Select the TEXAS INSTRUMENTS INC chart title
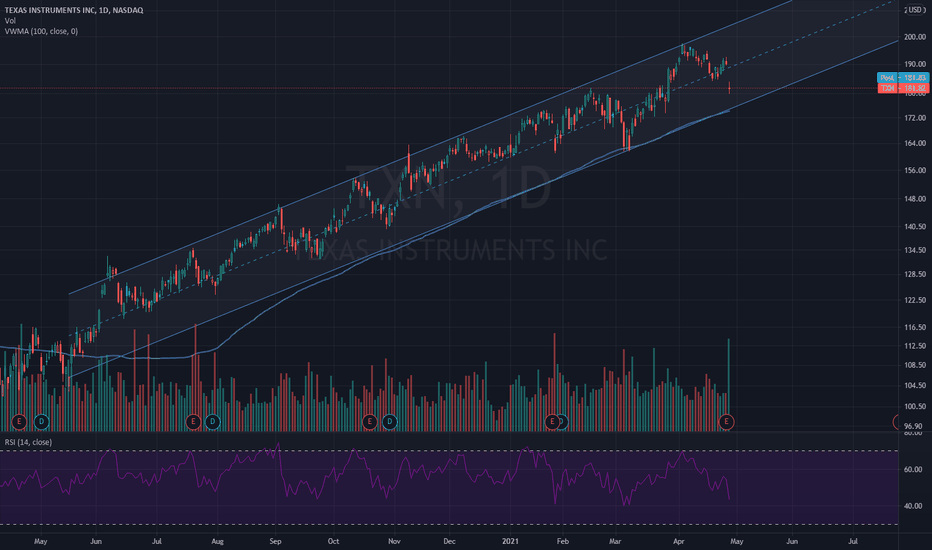 tap(74, 10)
